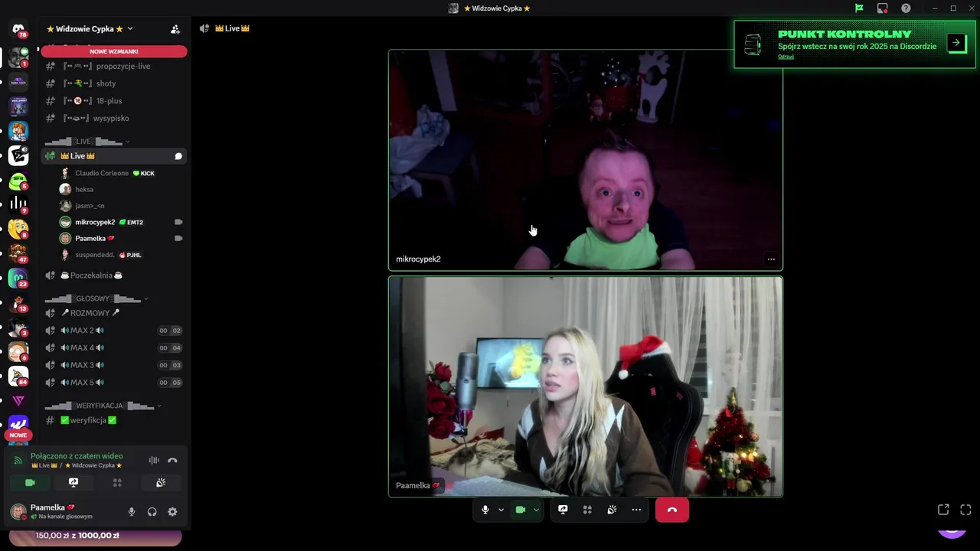This screenshot has width=980, height=551.
Task: Collapse the GŁOSOWY channel category
Action: click(x=96, y=298)
